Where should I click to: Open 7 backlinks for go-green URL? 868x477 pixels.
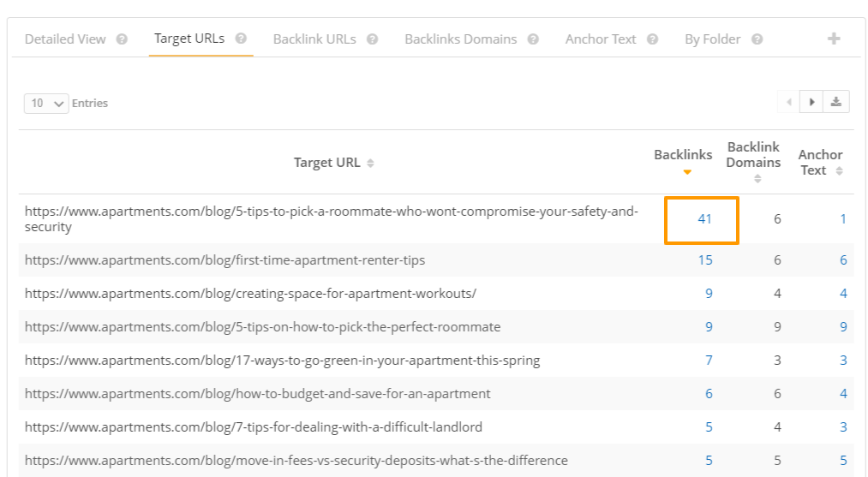(709, 361)
